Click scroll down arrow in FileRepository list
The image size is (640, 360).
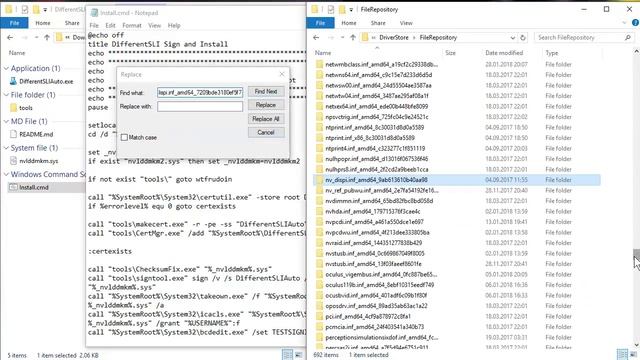(636, 345)
